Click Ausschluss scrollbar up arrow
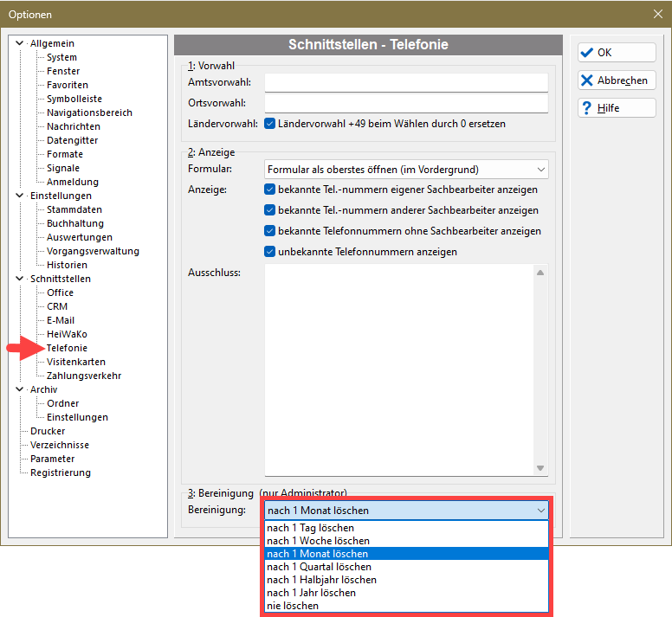Image resolution: width=672 pixels, height=617 pixels. [x=540, y=273]
